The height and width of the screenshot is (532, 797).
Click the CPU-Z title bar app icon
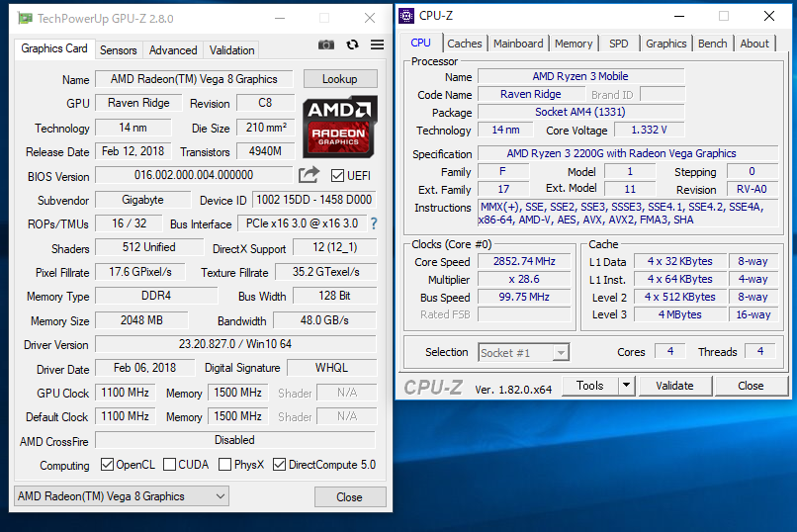pos(406,16)
